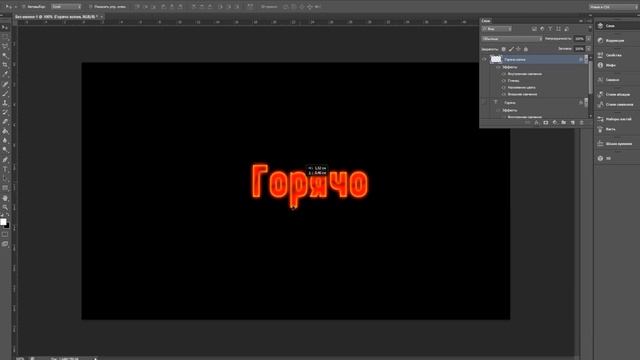Filter layers by shape layers icon
The height and width of the screenshot is (360, 640).
[x=558, y=29]
